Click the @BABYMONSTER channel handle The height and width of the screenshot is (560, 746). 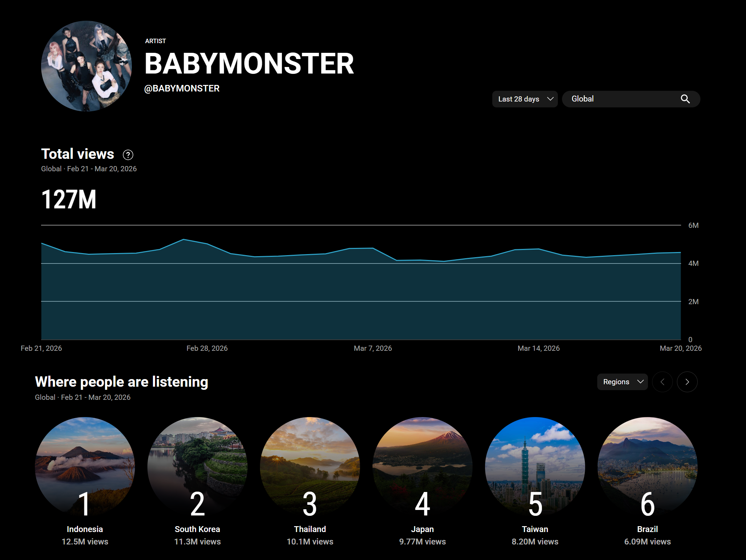tap(182, 89)
